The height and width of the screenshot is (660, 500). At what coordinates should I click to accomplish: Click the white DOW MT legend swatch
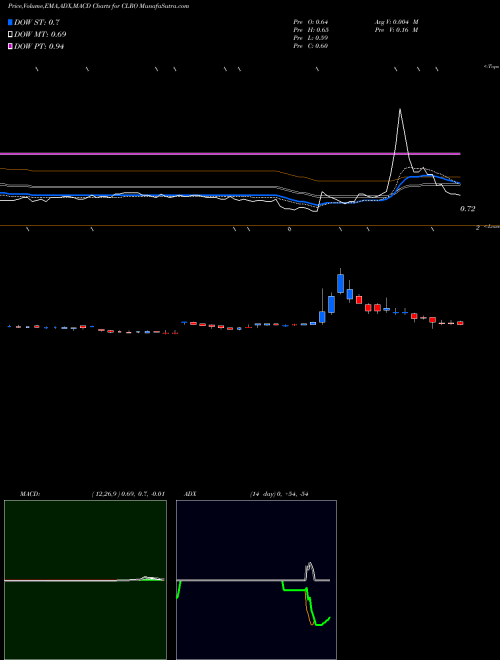[x=10, y=35]
